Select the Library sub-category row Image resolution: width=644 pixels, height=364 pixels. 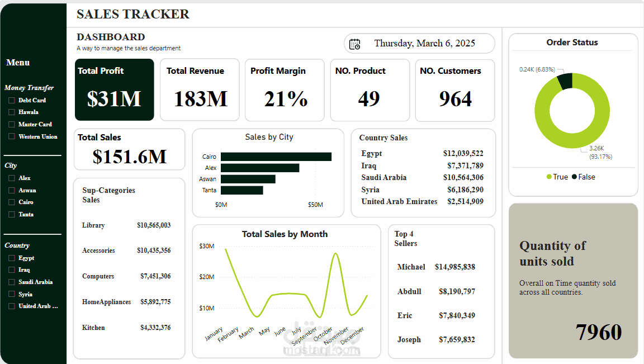point(126,226)
